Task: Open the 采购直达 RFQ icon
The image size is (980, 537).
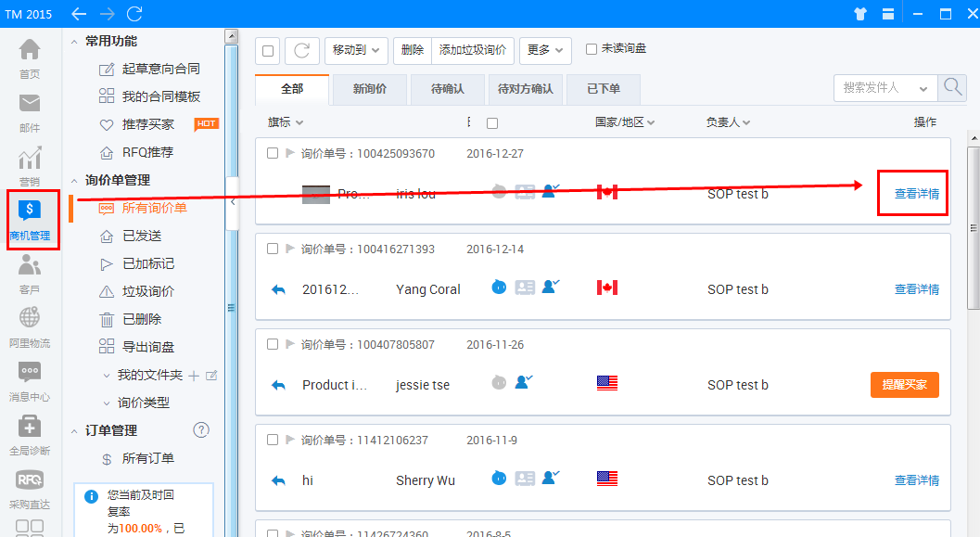Action: (x=30, y=480)
